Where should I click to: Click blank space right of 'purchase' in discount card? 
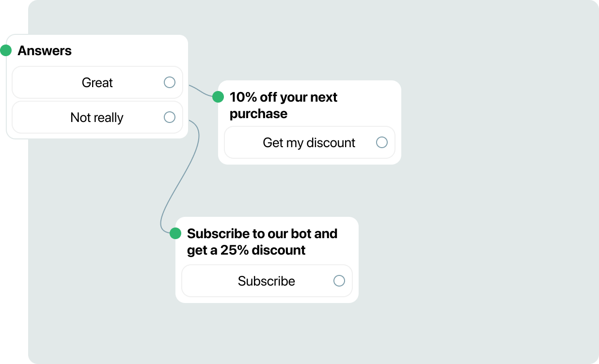click(x=342, y=114)
